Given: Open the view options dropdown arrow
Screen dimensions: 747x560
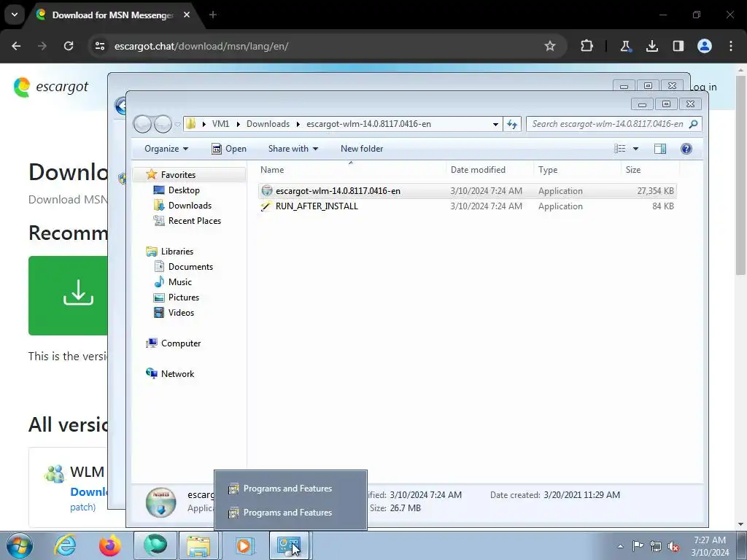Looking at the screenshot, I should click(635, 149).
